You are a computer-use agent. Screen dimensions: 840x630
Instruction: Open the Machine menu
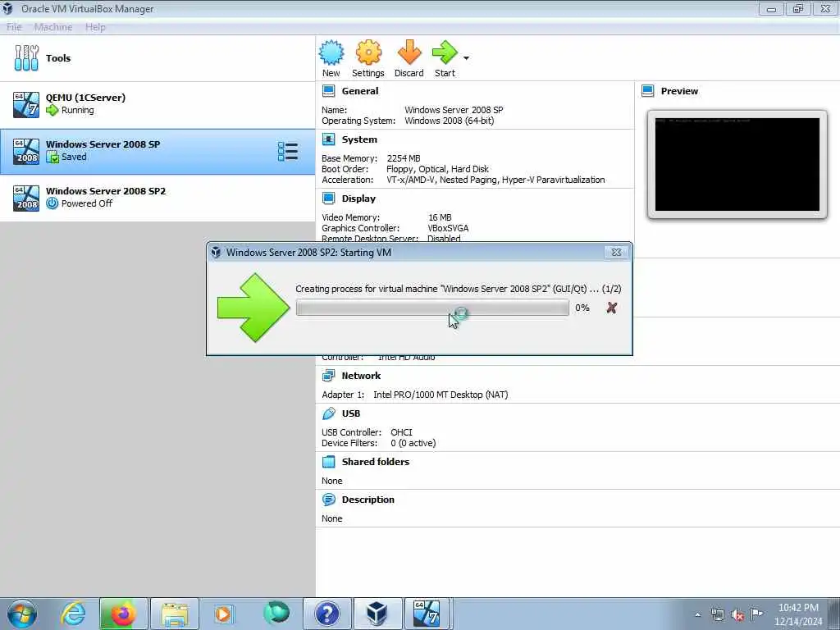pos(53,27)
